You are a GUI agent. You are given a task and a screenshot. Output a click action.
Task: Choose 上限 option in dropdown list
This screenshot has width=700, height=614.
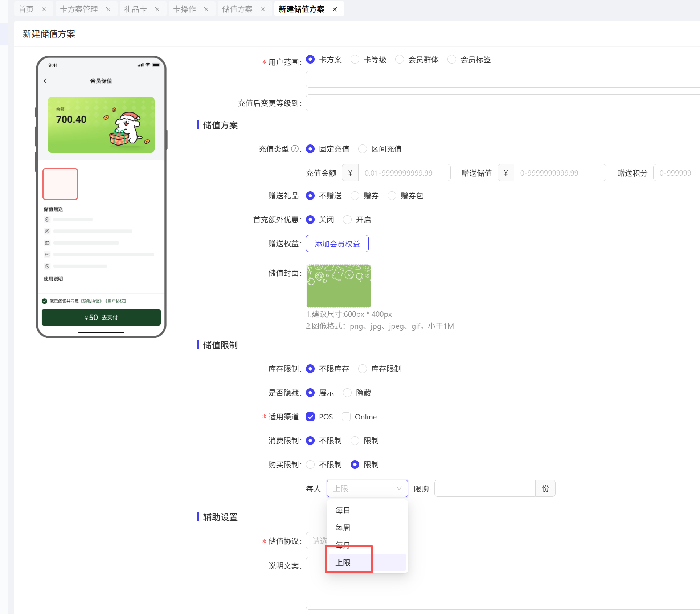pyautogui.click(x=343, y=562)
